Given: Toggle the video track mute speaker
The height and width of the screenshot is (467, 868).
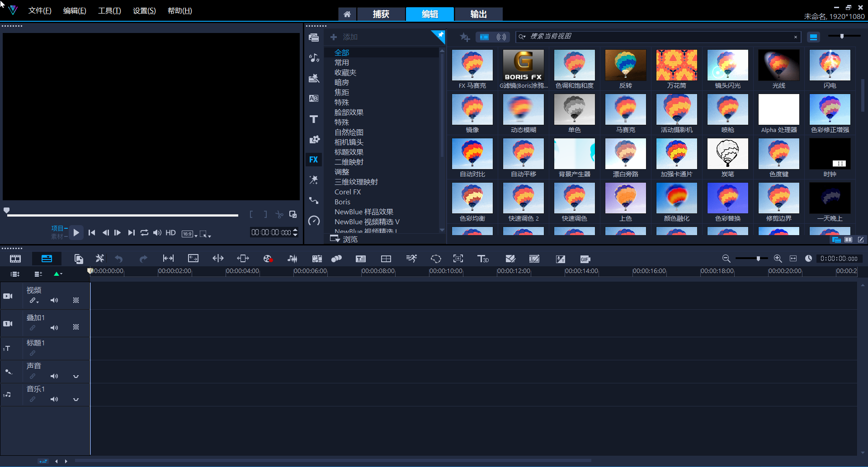Looking at the screenshot, I should [x=54, y=300].
